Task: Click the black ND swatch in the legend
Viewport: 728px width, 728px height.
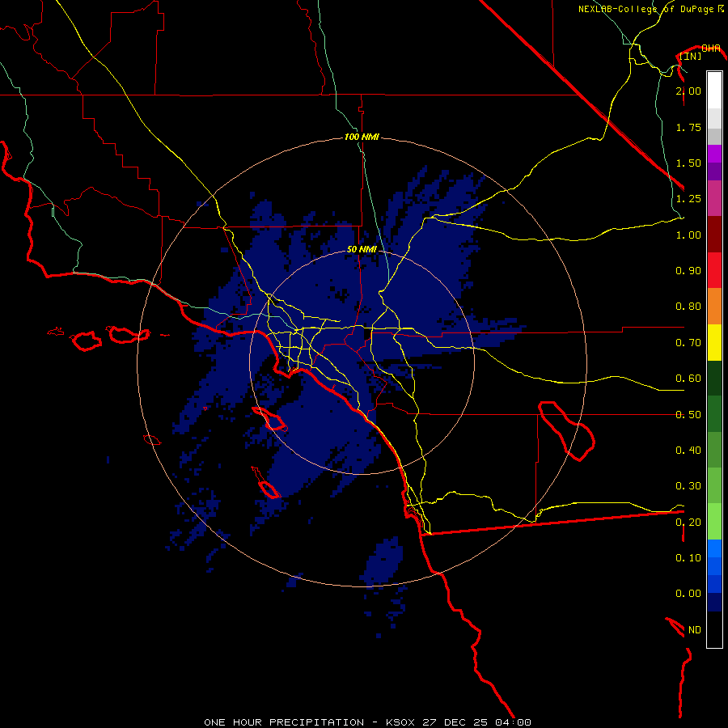Action: click(714, 629)
